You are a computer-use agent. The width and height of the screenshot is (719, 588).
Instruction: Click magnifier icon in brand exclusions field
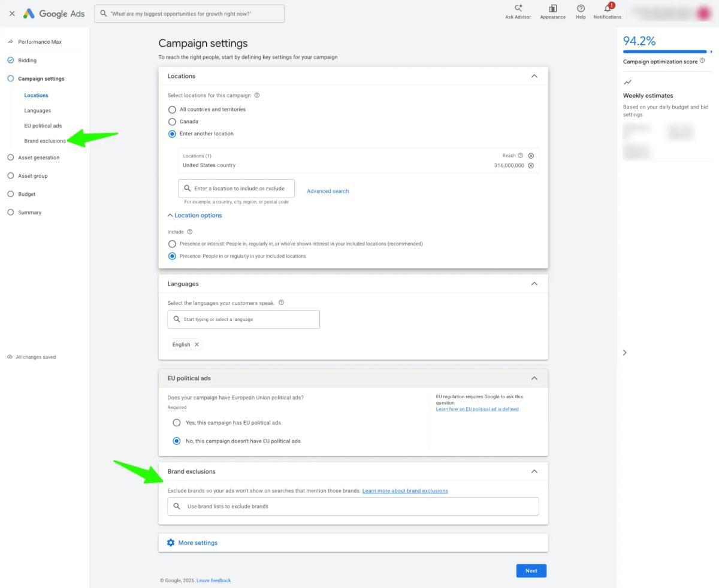(177, 507)
